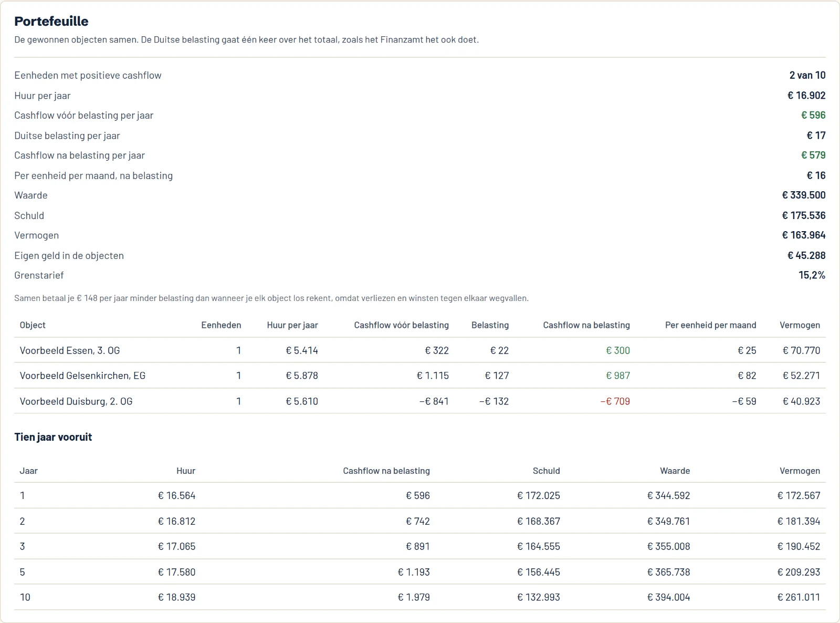The image size is (840, 623).
Task: Click the Cashflow vóór belasting column header
Action: (x=402, y=325)
